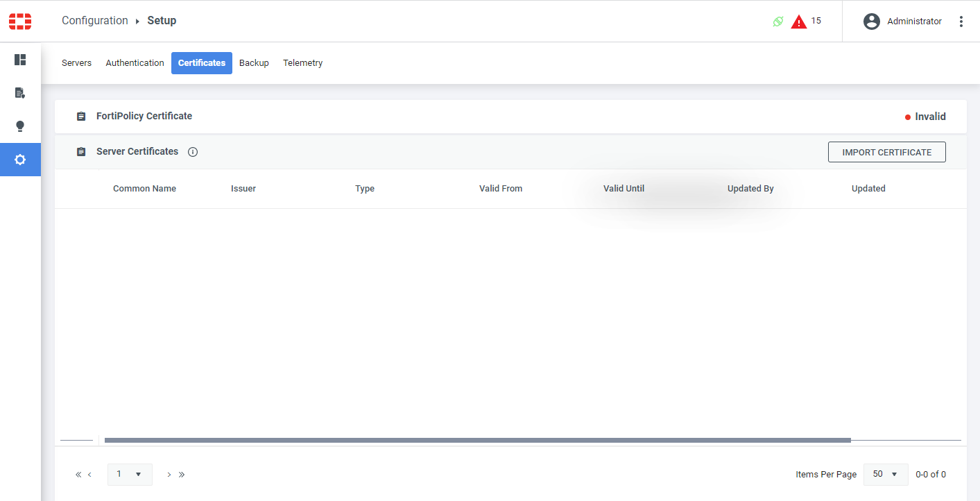Sort by the Type column
Image resolution: width=980 pixels, height=501 pixels.
(x=365, y=189)
